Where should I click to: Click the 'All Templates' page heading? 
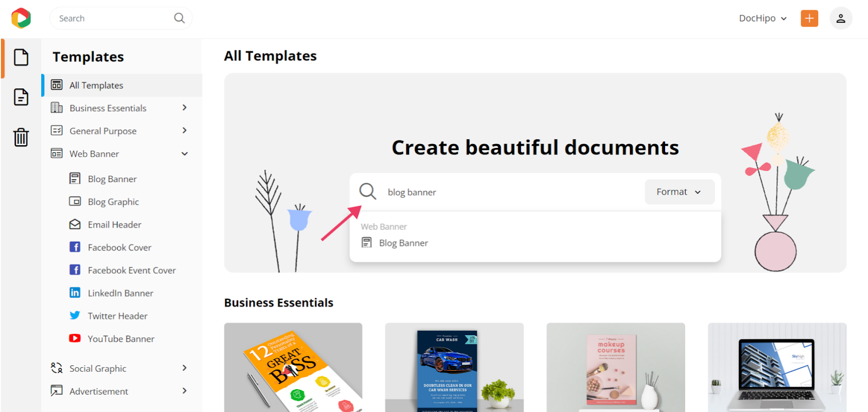(x=270, y=56)
